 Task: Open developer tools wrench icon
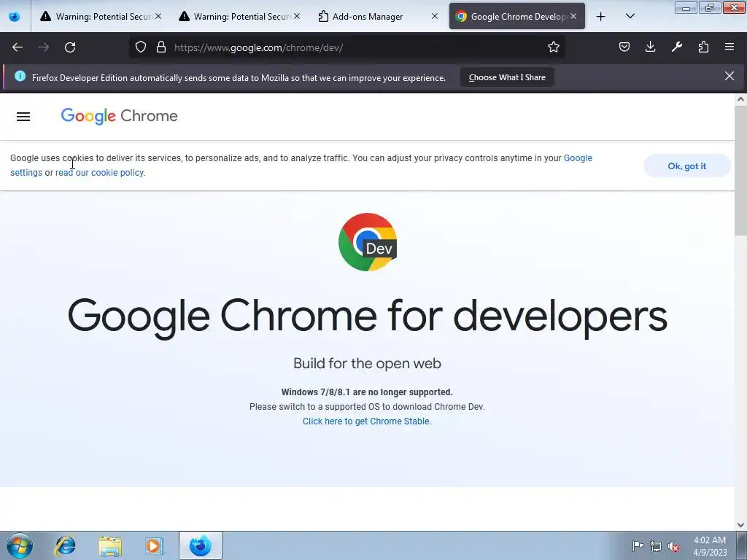[677, 47]
